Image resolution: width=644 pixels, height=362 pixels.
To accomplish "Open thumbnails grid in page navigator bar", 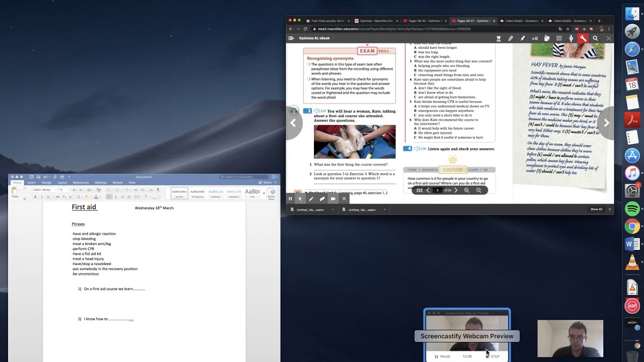I will 419,190.
